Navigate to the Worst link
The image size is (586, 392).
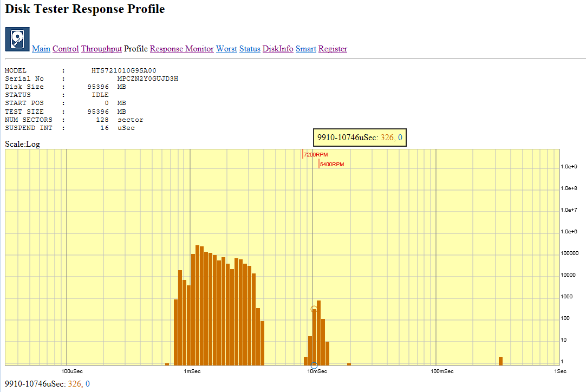(x=226, y=49)
